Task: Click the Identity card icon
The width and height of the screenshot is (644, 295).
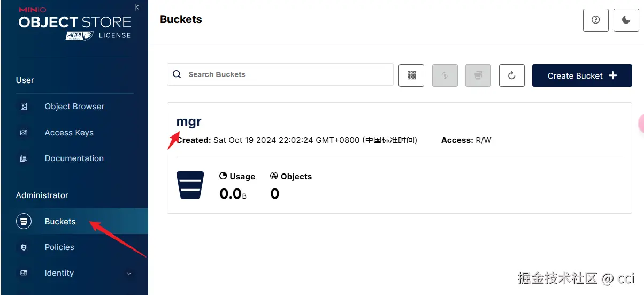Action: click(24, 273)
